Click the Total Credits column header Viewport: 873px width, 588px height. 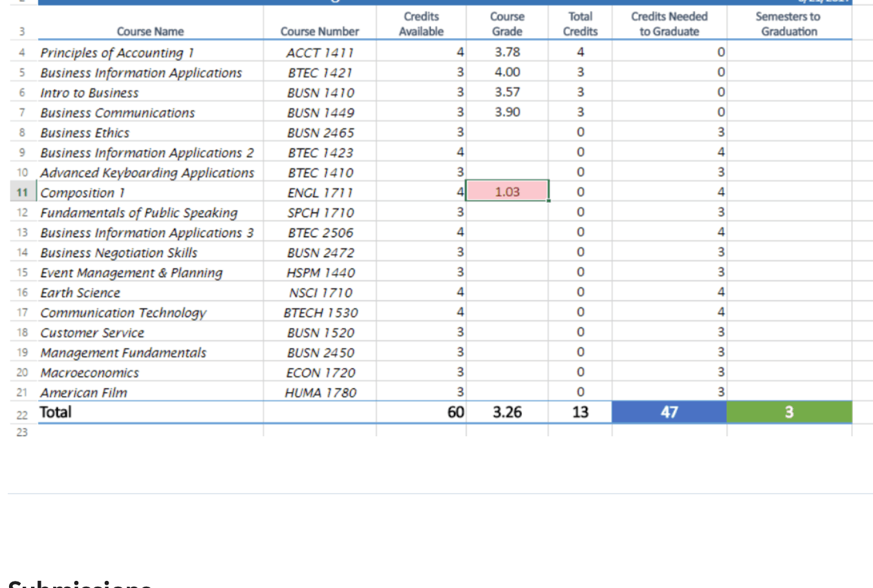(580, 24)
